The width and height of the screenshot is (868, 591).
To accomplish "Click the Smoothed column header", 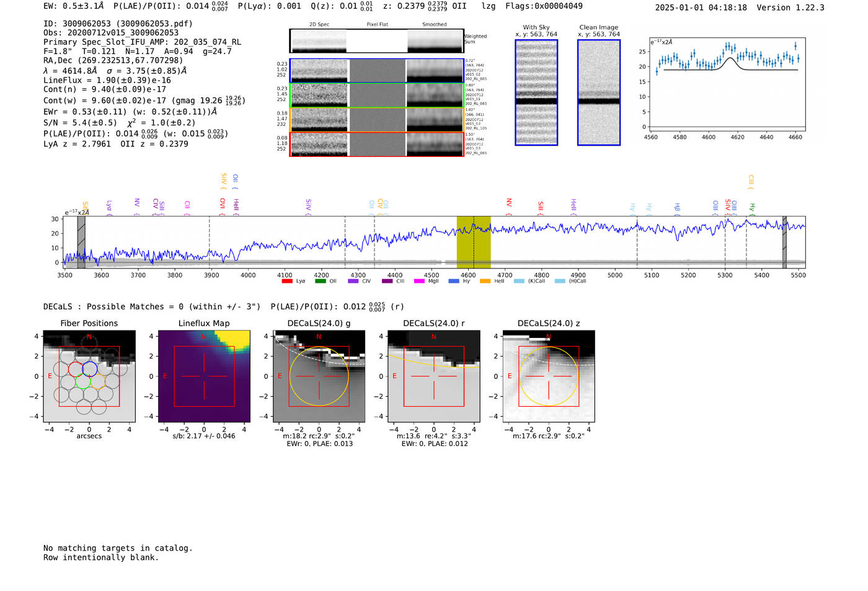I will (x=435, y=25).
